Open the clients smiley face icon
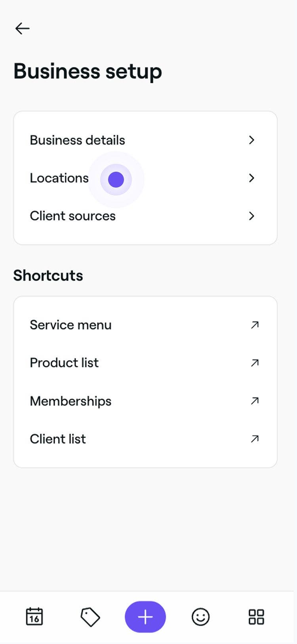297x644 pixels. (200, 617)
